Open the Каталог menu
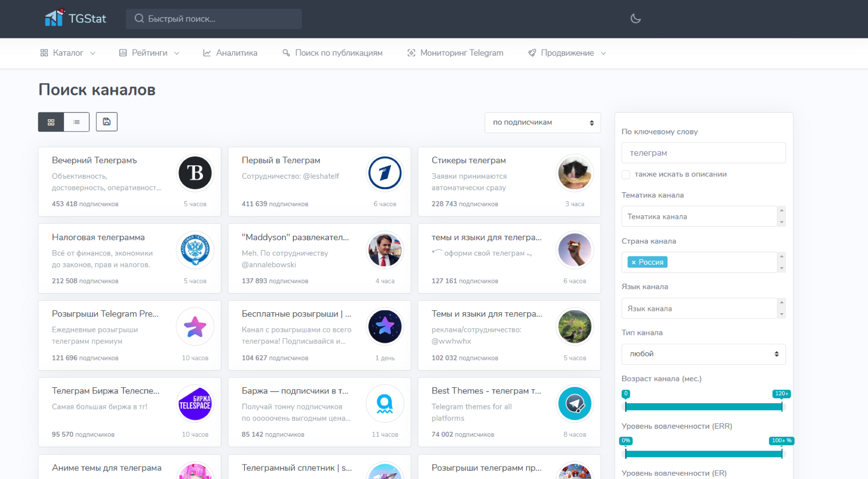The height and width of the screenshot is (479, 868). click(68, 53)
